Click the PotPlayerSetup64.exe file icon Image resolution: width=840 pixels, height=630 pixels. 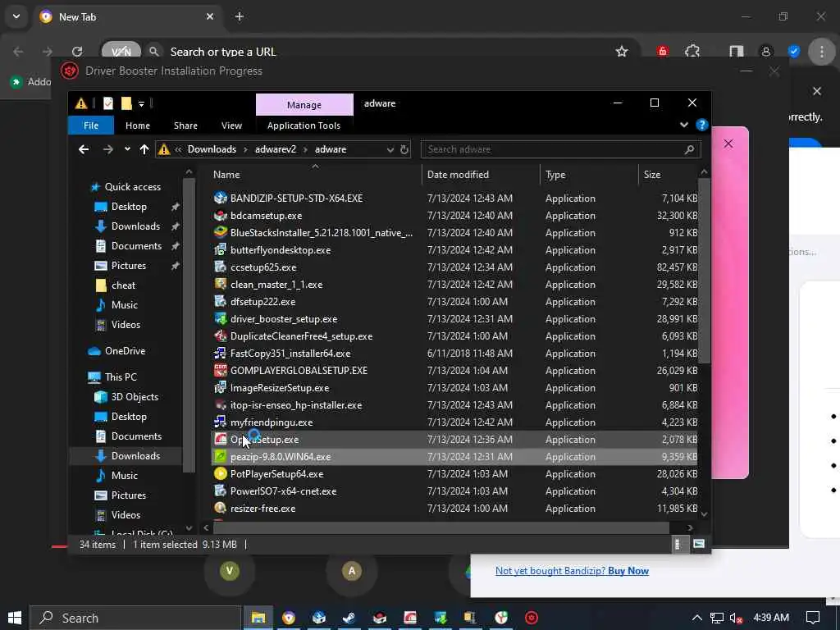click(x=220, y=473)
